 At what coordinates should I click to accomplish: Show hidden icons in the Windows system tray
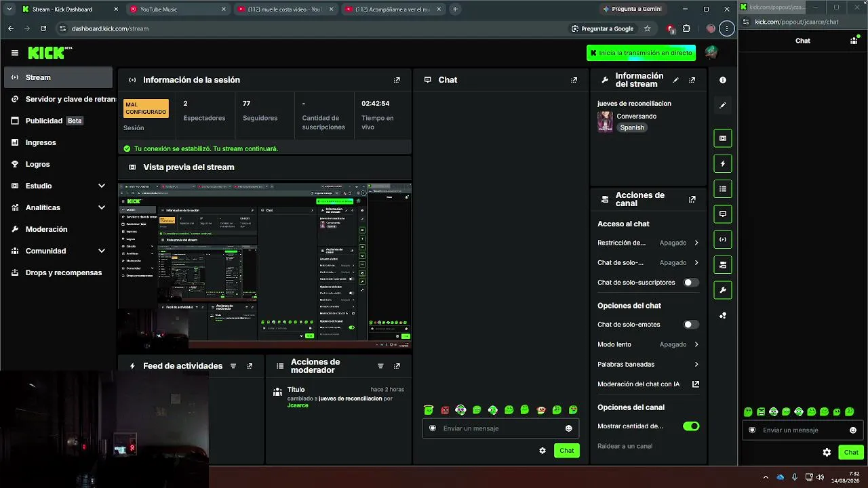coord(766,477)
